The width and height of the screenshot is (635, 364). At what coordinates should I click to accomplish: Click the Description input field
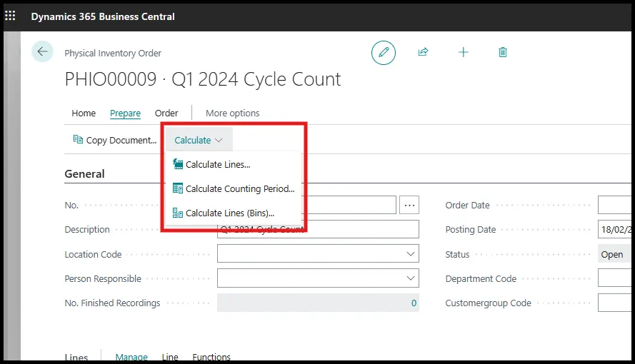point(318,229)
